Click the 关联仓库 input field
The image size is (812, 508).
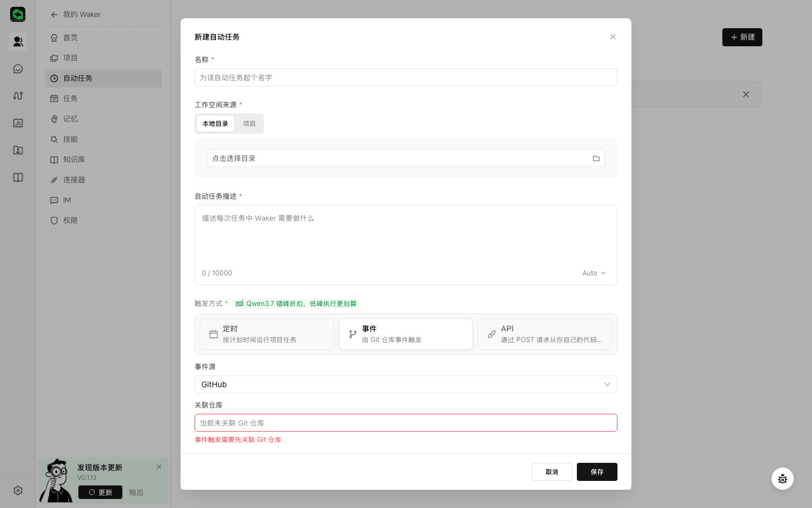[406, 423]
